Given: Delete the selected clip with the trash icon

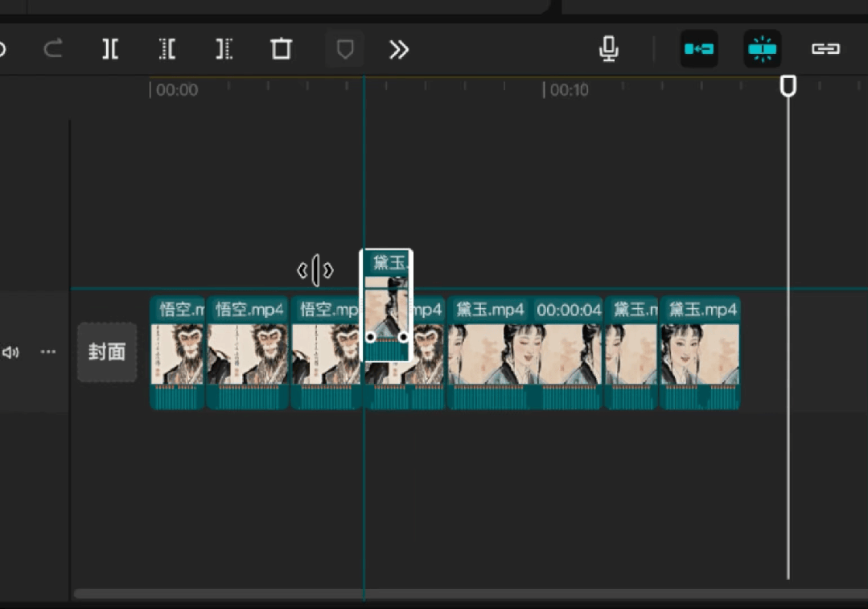Looking at the screenshot, I should point(281,49).
